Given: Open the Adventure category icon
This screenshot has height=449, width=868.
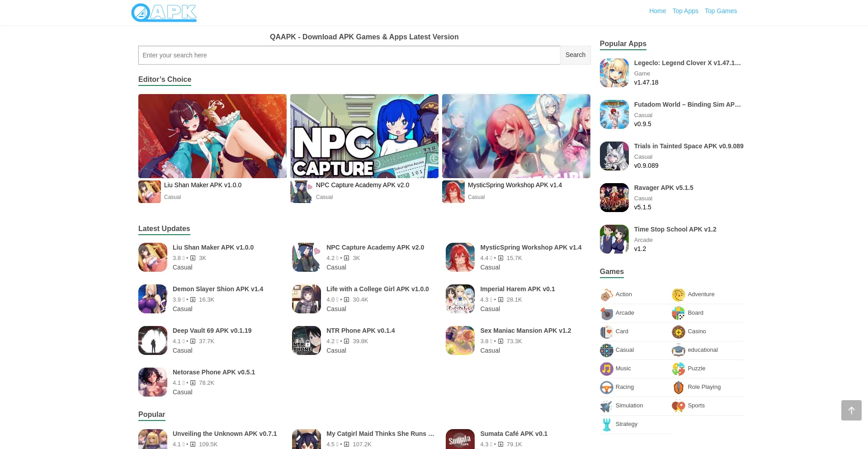Looking at the screenshot, I should [x=678, y=295].
